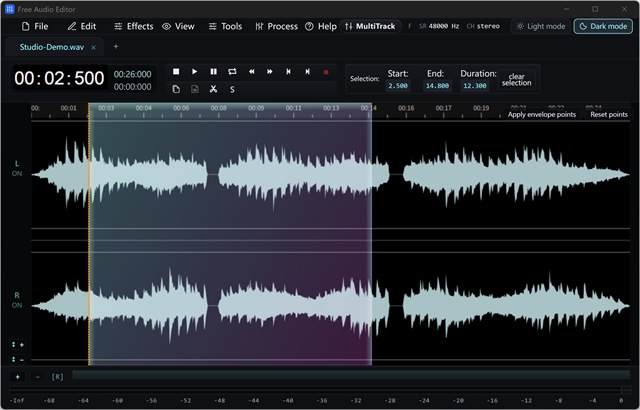
Task: Click the large 00:02:500 time display
Action: pyautogui.click(x=59, y=78)
